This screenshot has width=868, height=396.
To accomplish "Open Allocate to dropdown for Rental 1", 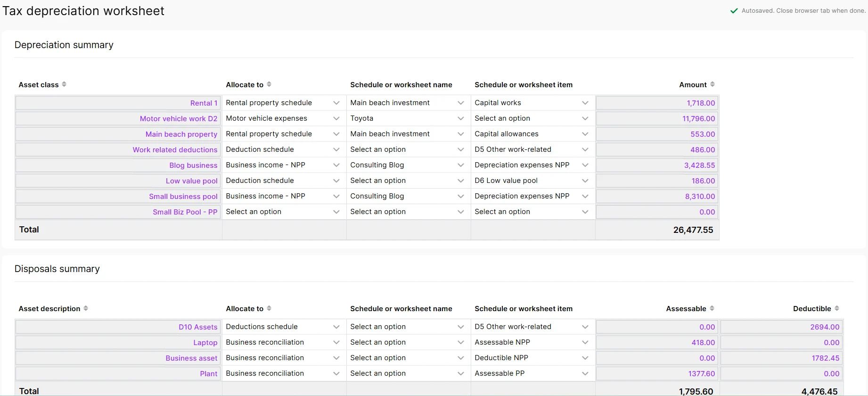I will (x=283, y=103).
